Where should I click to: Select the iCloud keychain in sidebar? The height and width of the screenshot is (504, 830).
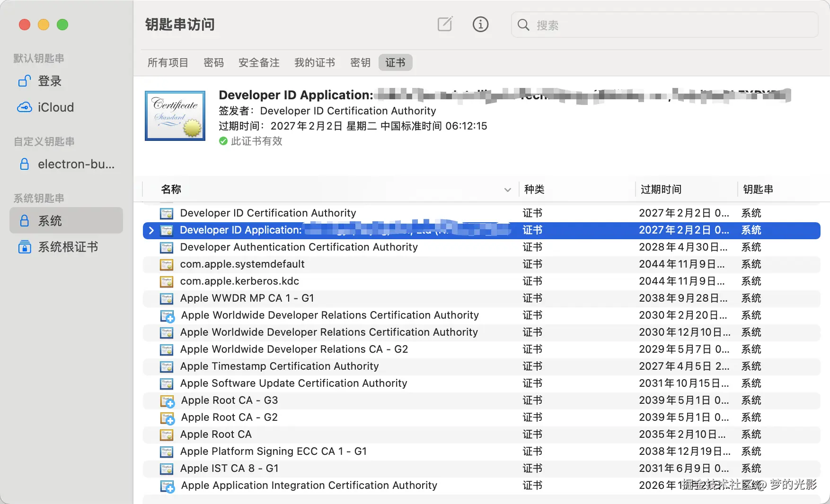(66, 107)
